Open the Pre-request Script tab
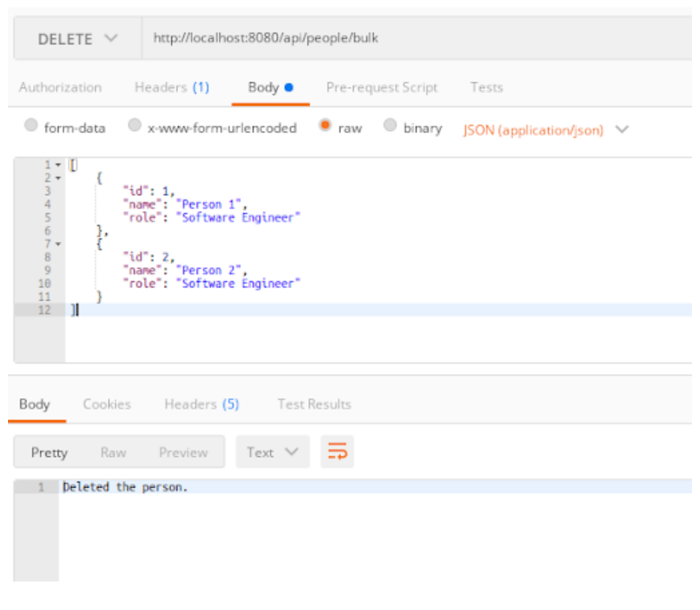 [381, 87]
